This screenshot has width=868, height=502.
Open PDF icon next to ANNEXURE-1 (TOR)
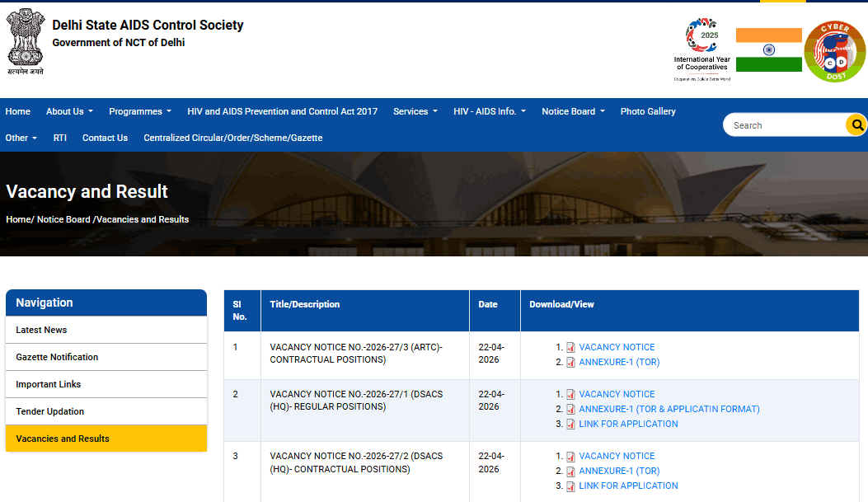570,361
